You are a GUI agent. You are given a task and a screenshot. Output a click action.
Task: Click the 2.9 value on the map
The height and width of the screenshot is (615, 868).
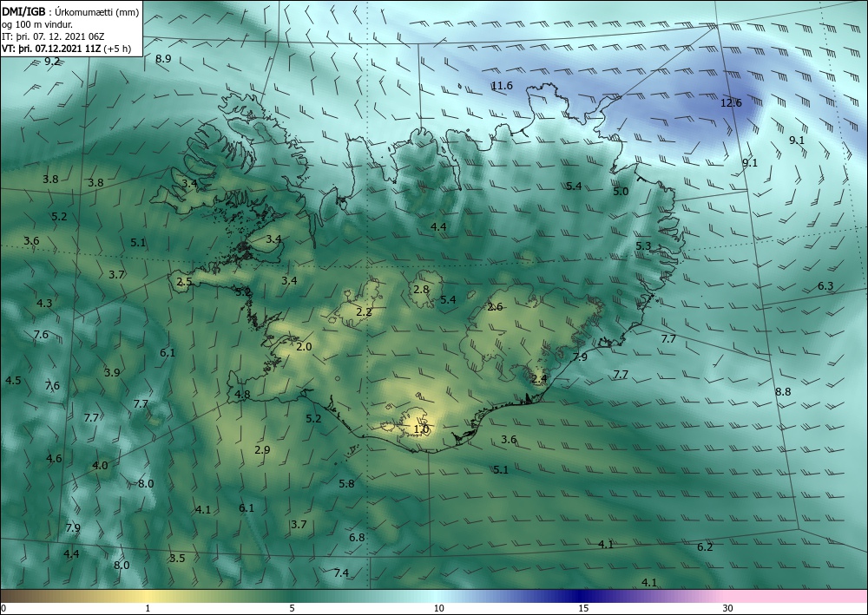coord(262,449)
